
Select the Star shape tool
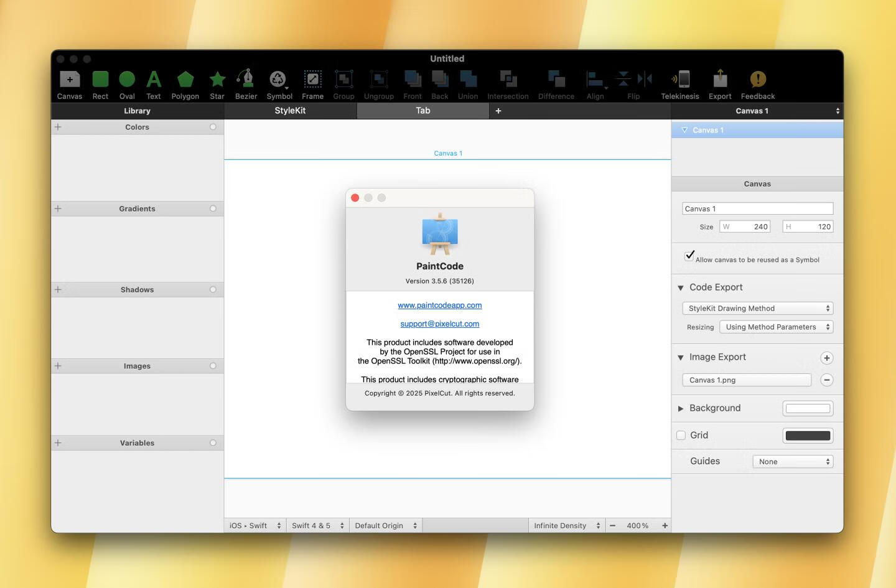point(217,80)
